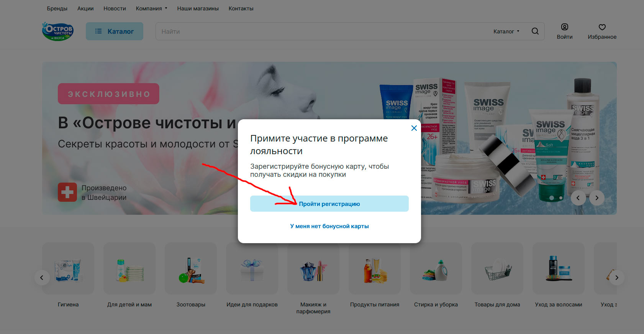Image resolution: width=644 pixels, height=334 pixels.
Task: Select the first banner slide dot
Action: [552, 198]
